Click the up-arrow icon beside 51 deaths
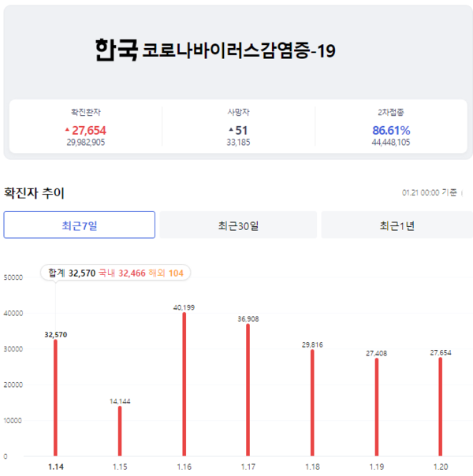This screenshot has height=476, width=473. coord(230,130)
